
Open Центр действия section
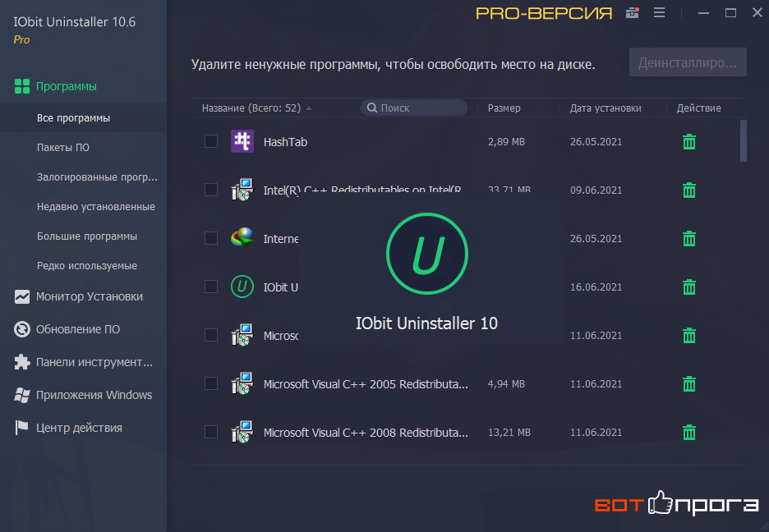coord(79,428)
